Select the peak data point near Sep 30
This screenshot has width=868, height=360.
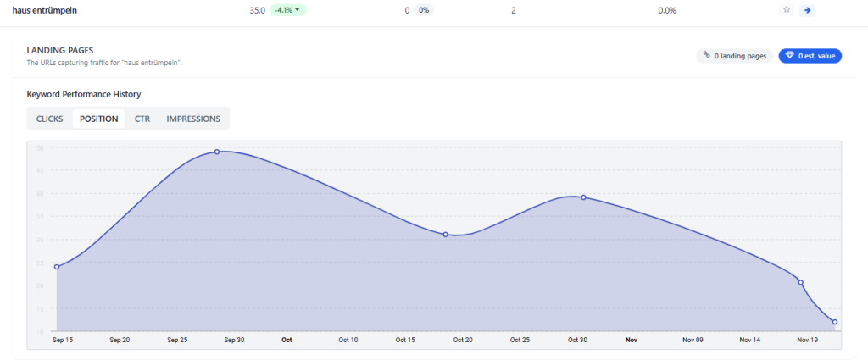click(x=217, y=152)
